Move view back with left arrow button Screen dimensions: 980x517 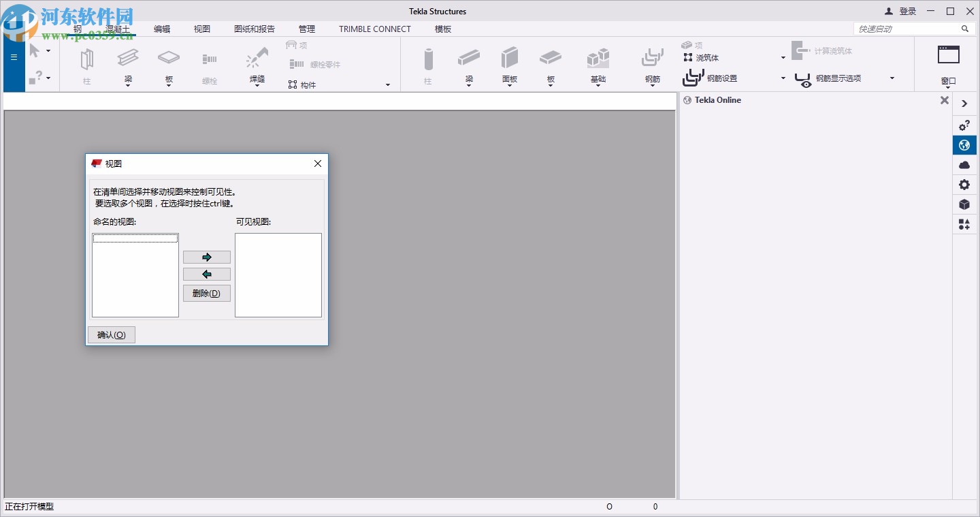[207, 274]
